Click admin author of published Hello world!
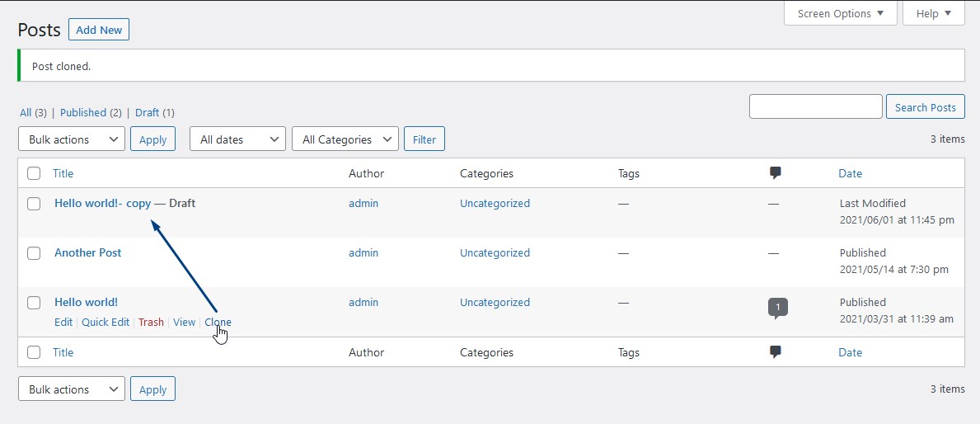 point(363,302)
